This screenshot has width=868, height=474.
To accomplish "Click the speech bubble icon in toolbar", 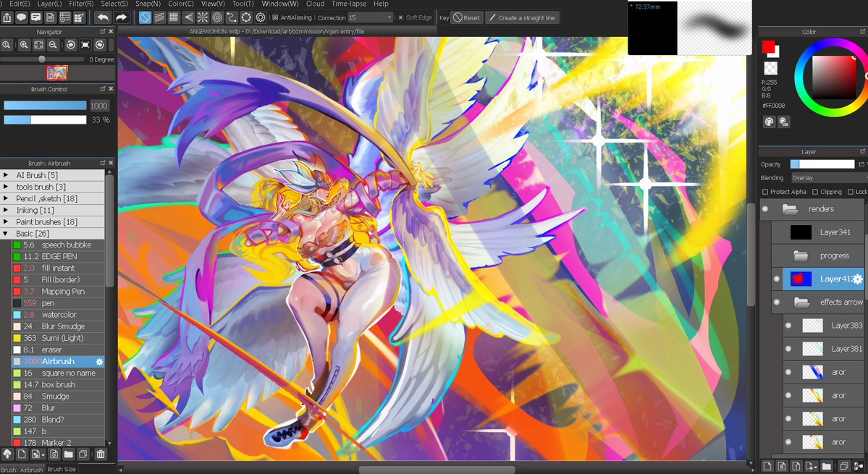I will tap(21, 17).
